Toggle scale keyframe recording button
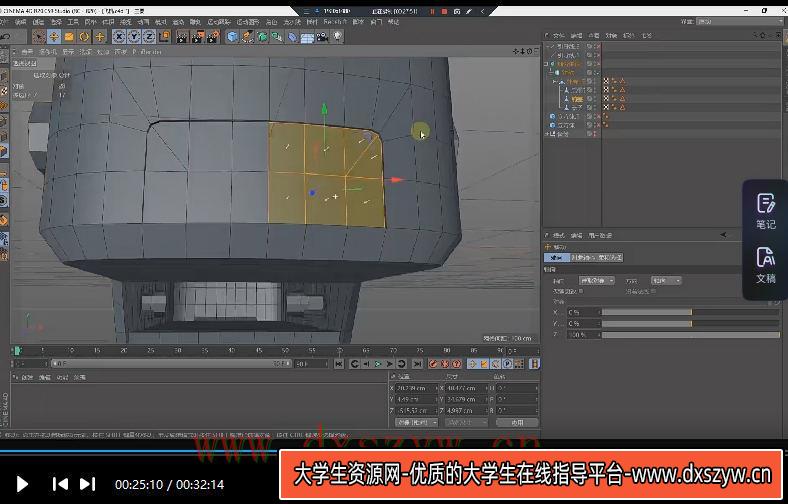The width and height of the screenshot is (788, 504). coord(484,364)
